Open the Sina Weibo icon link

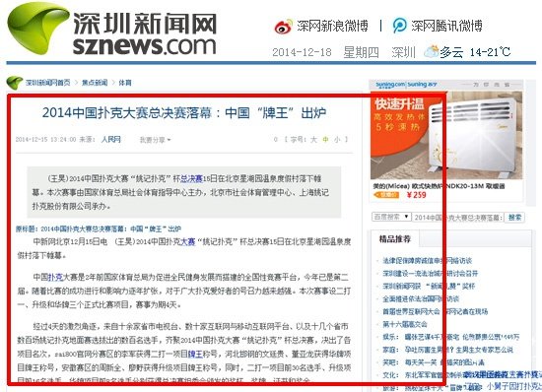[283, 27]
